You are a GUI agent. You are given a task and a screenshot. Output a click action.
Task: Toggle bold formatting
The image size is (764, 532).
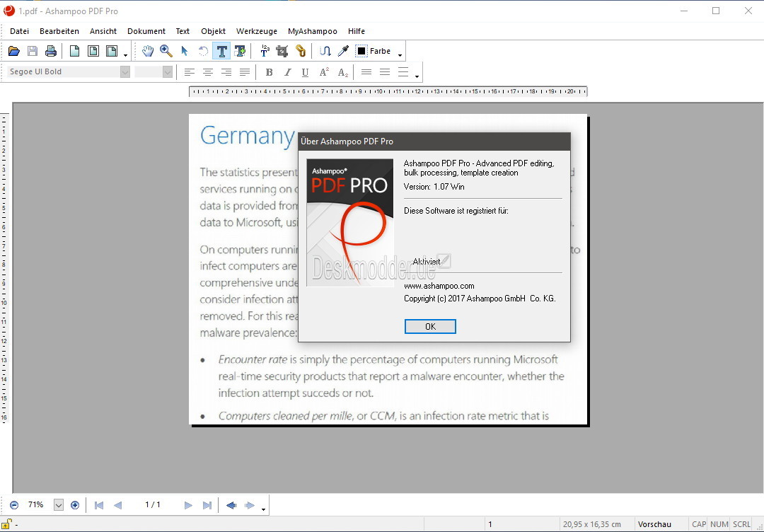(269, 72)
